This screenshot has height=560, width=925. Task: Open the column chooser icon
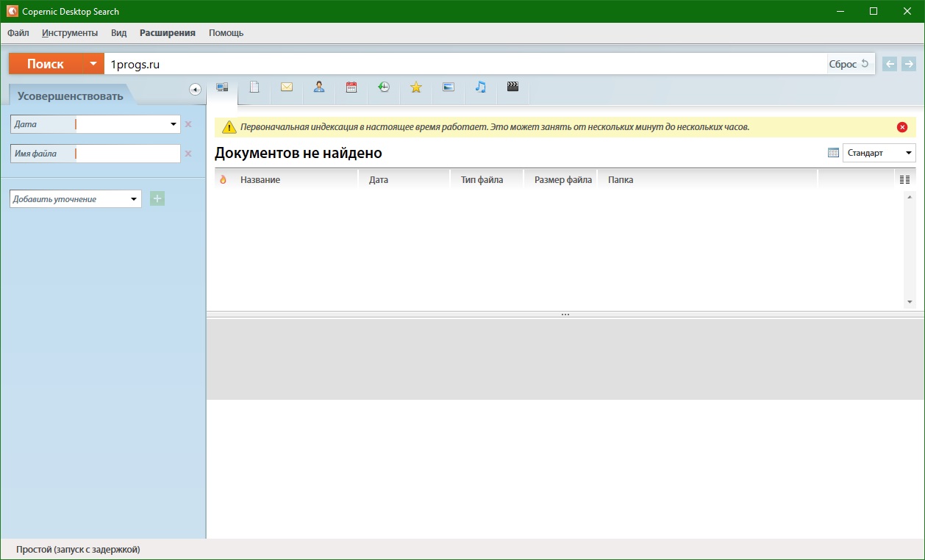(904, 179)
